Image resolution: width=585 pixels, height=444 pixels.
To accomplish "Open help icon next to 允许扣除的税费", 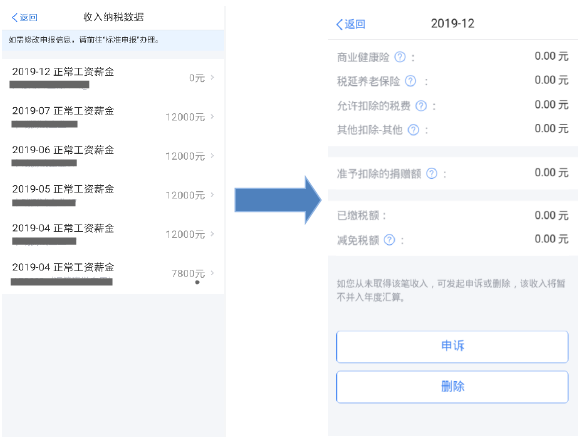I will [421, 106].
